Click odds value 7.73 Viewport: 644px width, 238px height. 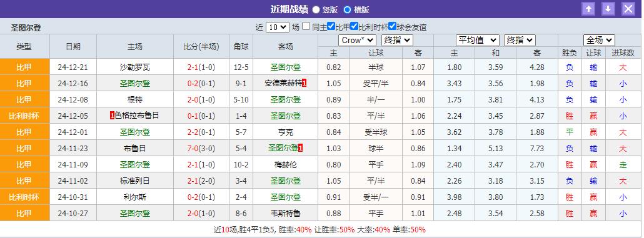[537, 149]
